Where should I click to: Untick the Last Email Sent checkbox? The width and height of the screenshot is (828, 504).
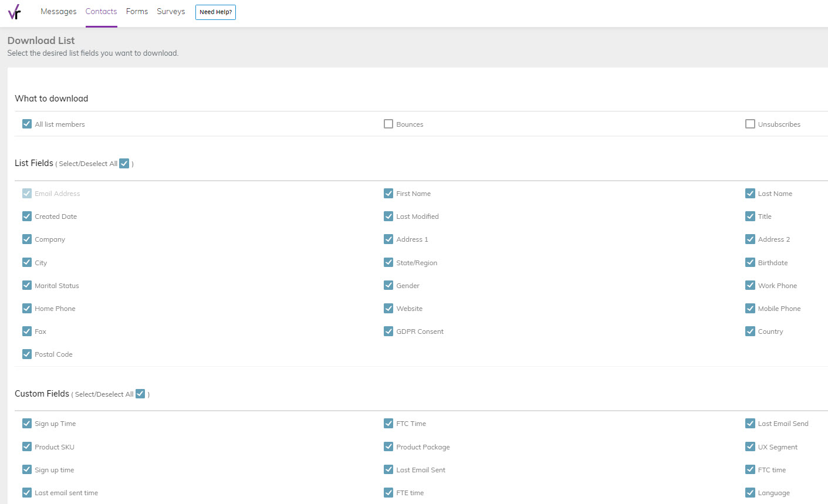pyautogui.click(x=388, y=469)
